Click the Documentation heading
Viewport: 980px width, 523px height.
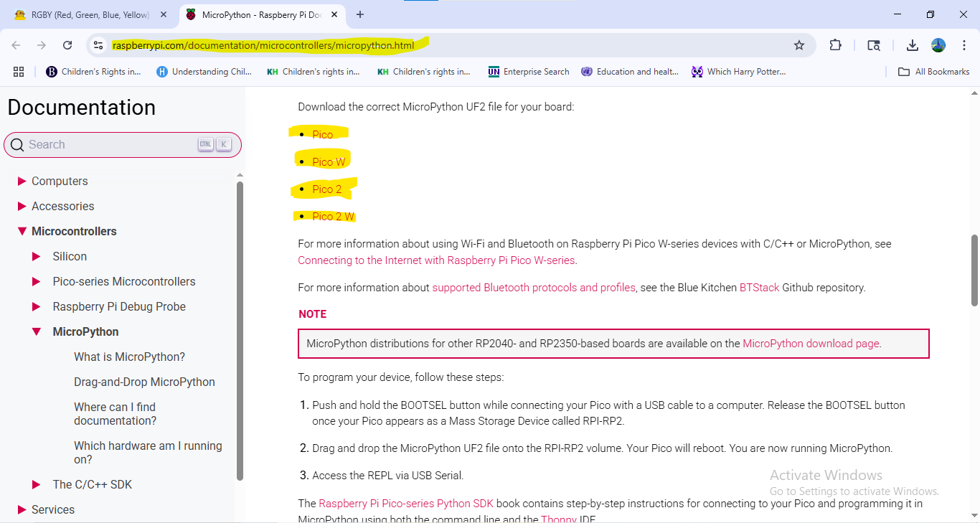(x=82, y=108)
